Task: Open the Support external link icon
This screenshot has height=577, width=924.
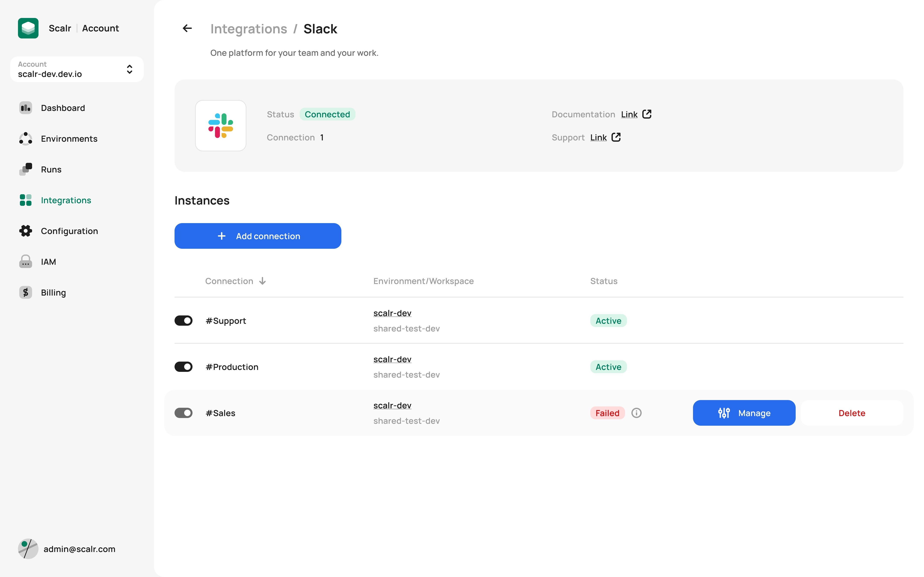Action: (616, 137)
